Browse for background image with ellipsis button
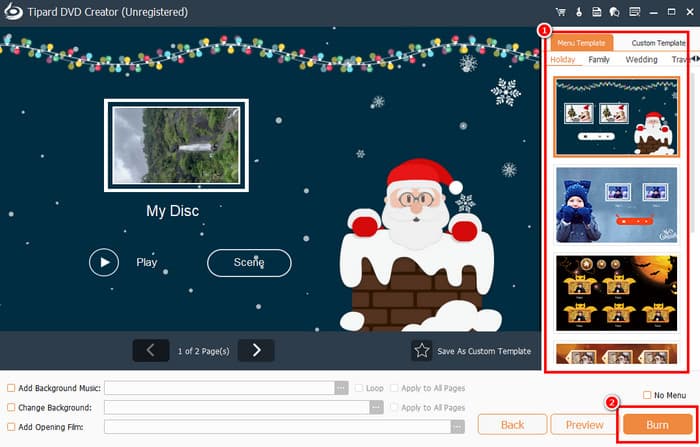Screen dimensions: 700x447 (x=376, y=408)
